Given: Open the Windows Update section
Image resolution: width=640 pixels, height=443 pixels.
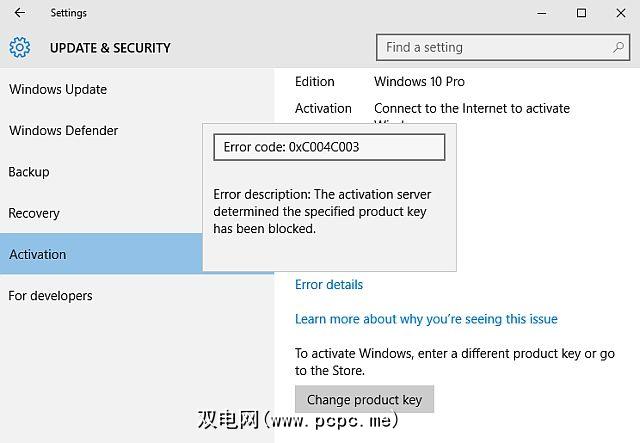Looking at the screenshot, I should 58,89.
